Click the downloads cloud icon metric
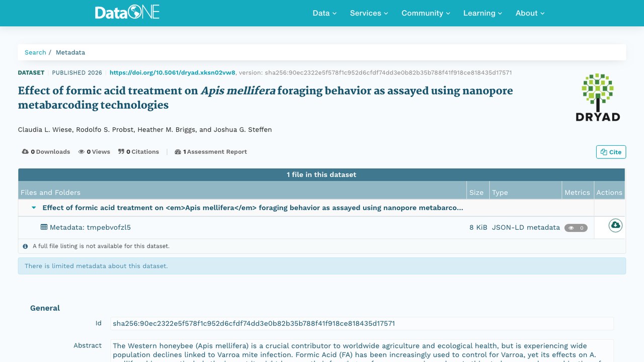 click(25, 152)
